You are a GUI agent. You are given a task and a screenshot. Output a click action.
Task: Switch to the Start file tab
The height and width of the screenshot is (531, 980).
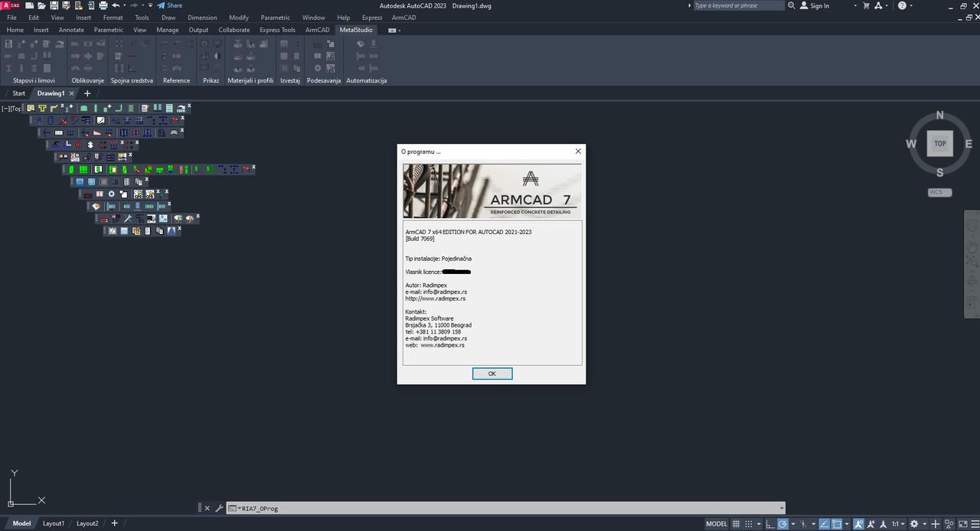coord(18,93)
